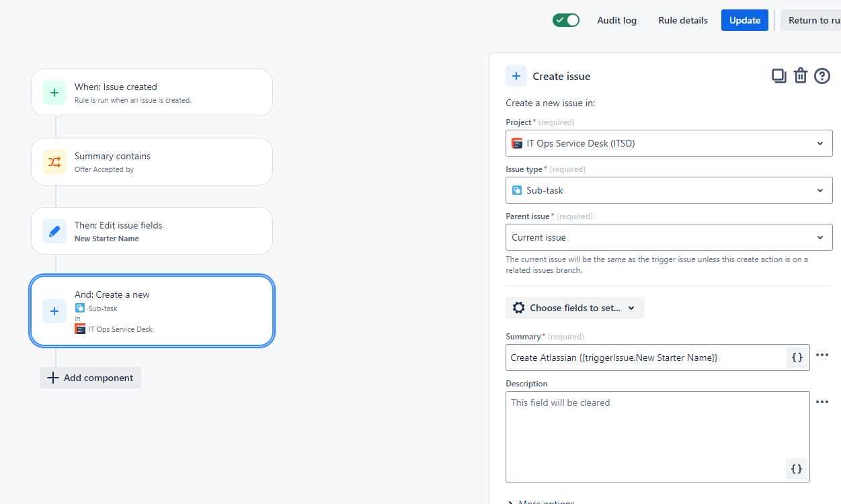Image resolution: width=841 pixels, height=504 pixels.
Task: Open the Parent issue dropdown
Action: point(669,237)
